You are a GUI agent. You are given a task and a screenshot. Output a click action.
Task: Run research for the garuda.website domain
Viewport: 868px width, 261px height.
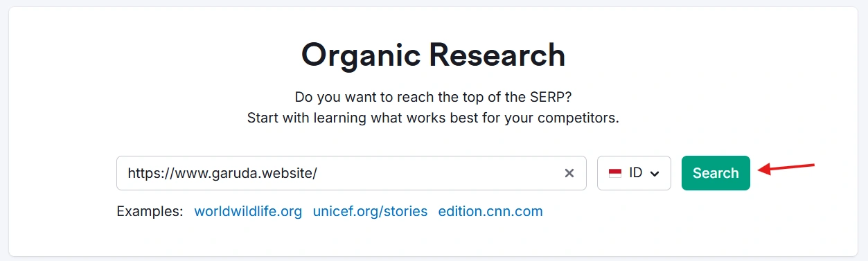point(716,173)
